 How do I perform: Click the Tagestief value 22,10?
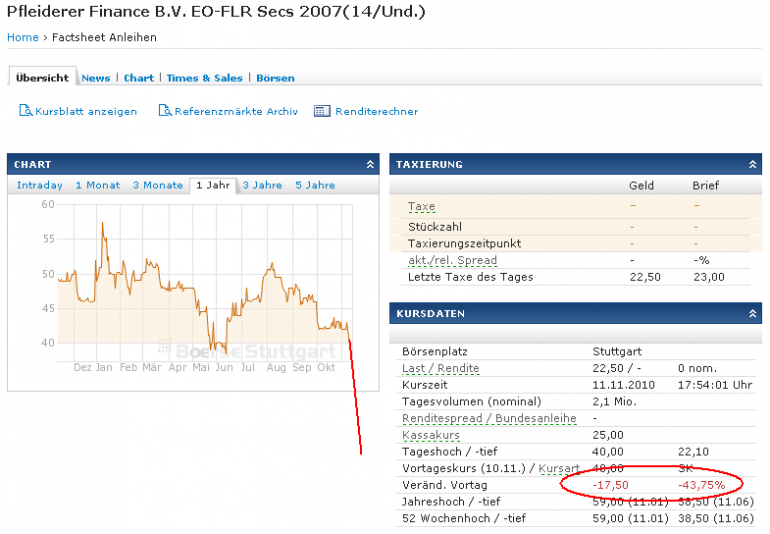pos(693,452)
